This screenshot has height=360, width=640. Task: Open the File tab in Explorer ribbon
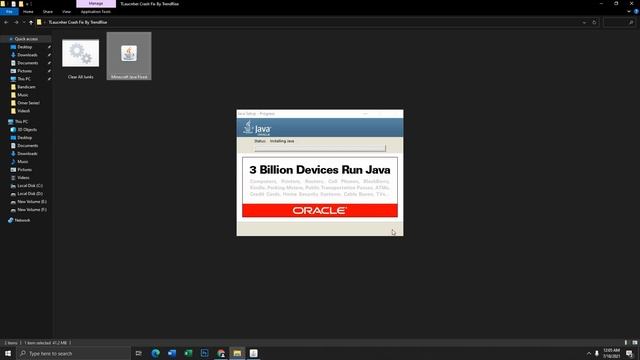pyautogui.click(x=9, y=12)
